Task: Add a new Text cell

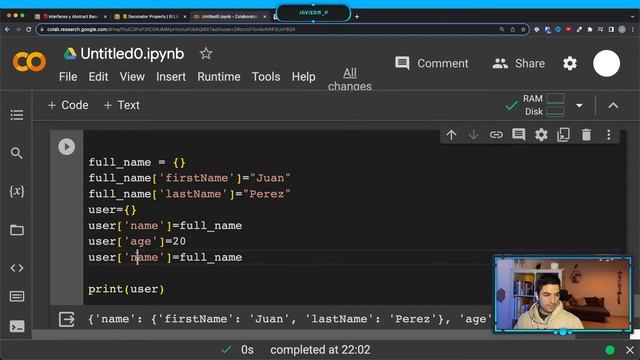Action: 122,105
